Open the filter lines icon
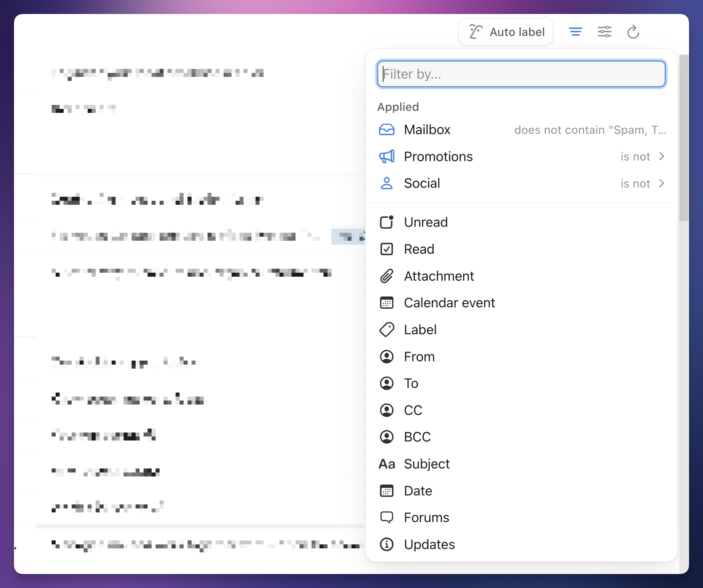 coord(575,32)
